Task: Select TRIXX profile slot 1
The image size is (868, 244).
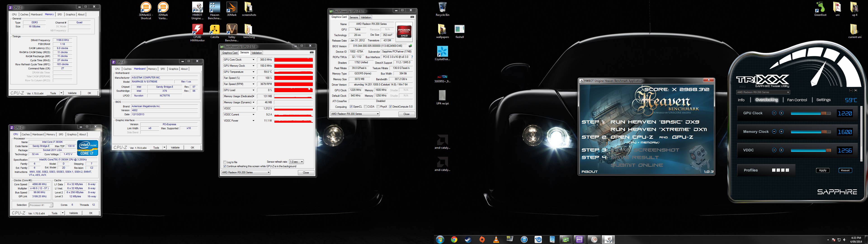Action: [774, 170]
